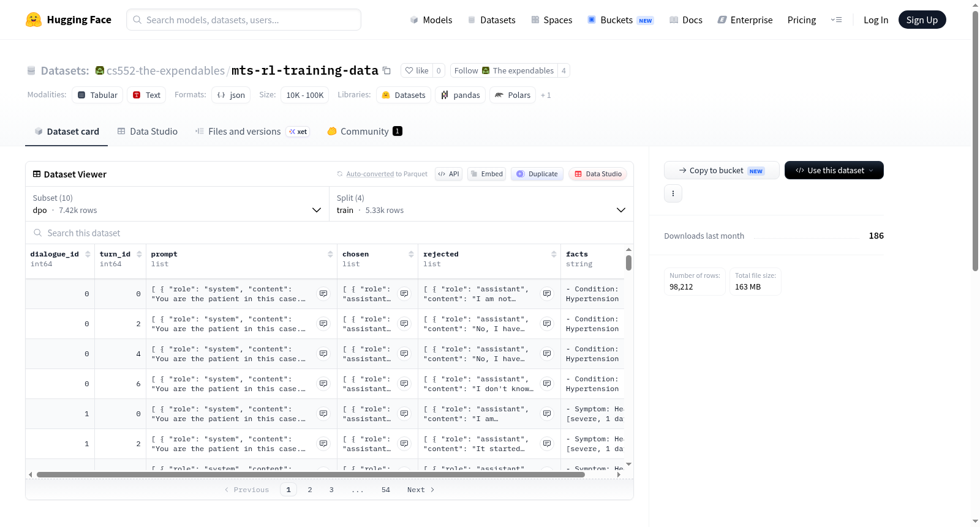
Task: Click the Duplicate button
Action: (x=537, y=174)
